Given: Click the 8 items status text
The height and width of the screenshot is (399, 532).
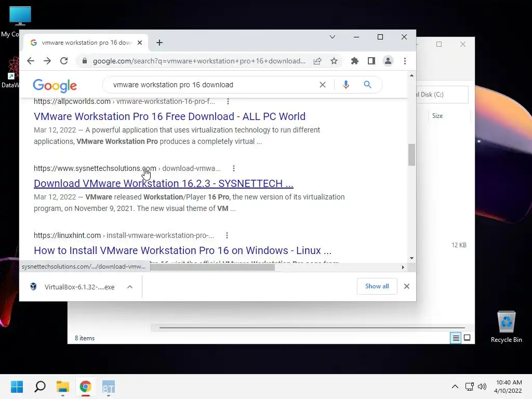Looking at the screenshot, I should coord(85,338).
